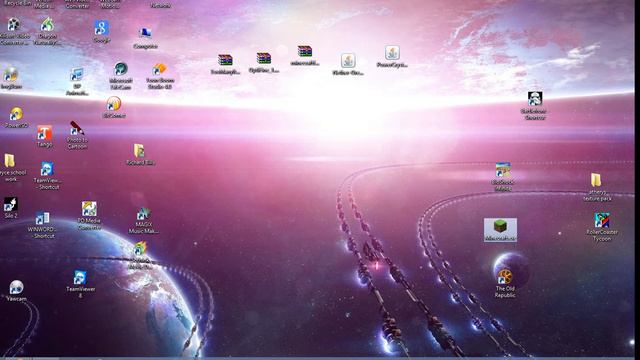Select the leftmost of three WinRAR archives

(225, 60)
